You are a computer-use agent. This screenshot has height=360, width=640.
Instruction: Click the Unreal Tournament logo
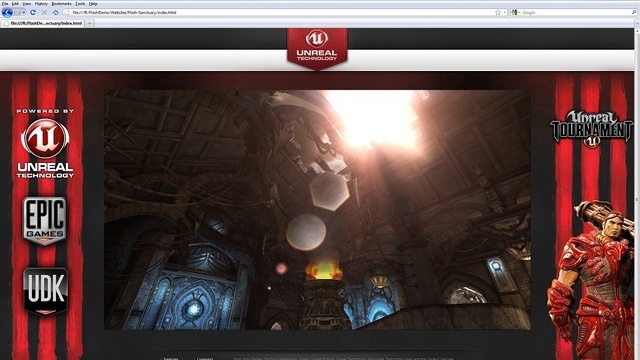point(591,129)
